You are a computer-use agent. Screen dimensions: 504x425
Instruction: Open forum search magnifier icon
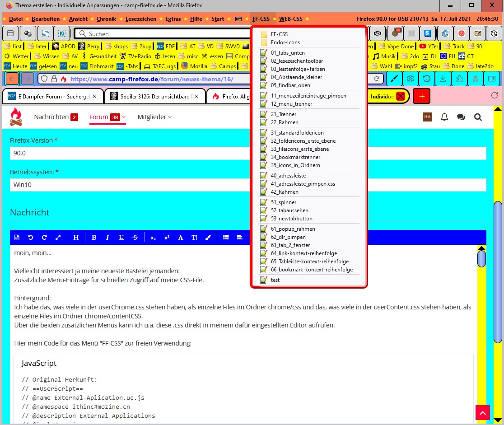point(478,117)
